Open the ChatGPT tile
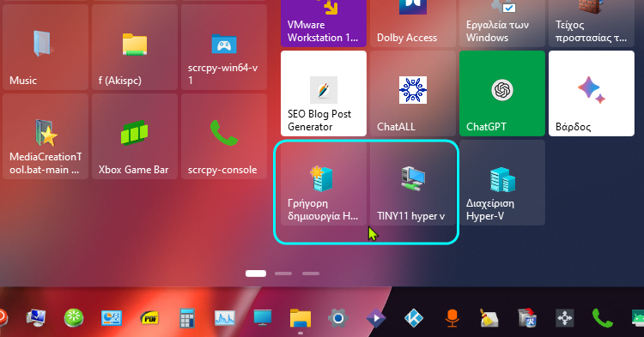This screenshot has width=644, height=337. (502, 93)
